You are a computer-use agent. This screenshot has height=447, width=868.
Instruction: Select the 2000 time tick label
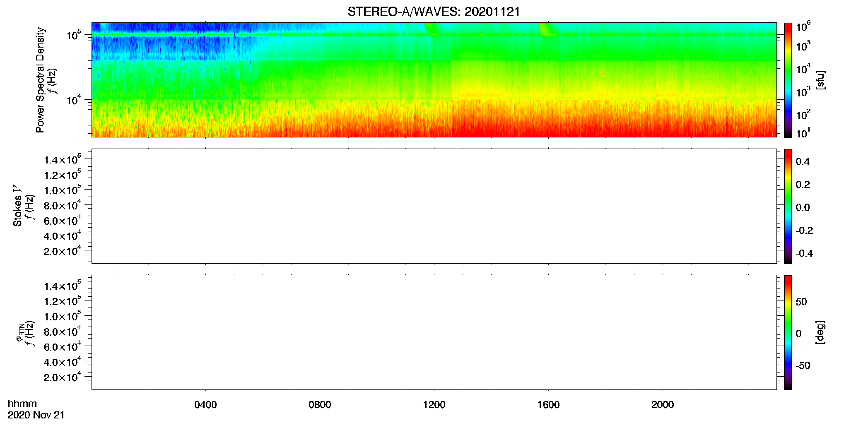click(663, 405)
